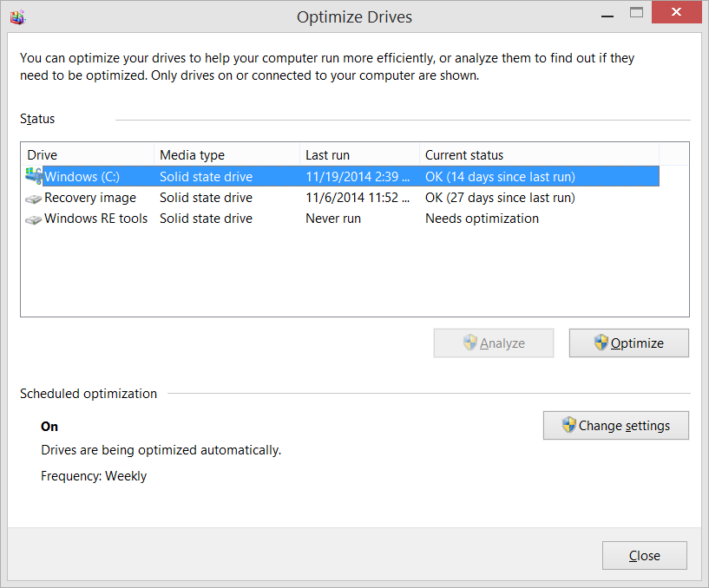Sort by the Current status column header
709x588 pixels.
[x=538, y=155]
